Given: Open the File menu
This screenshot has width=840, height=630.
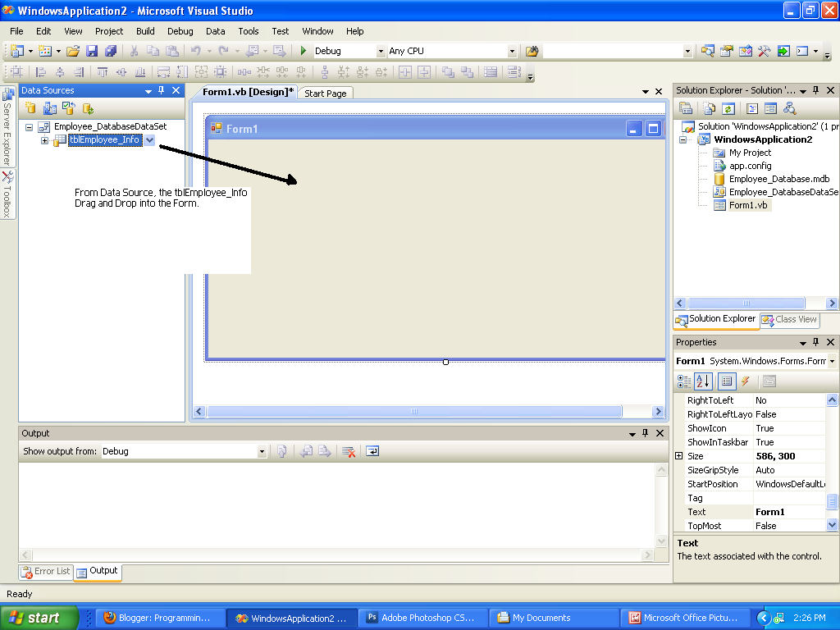Looking at the screenshot, I should (16, 31).
